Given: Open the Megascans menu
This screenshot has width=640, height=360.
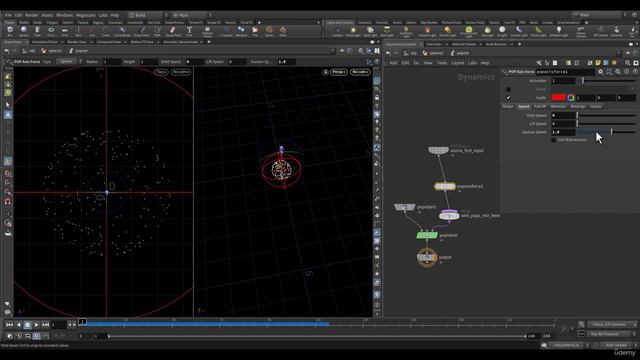Looking at the screenshot, I should point(86,15).
